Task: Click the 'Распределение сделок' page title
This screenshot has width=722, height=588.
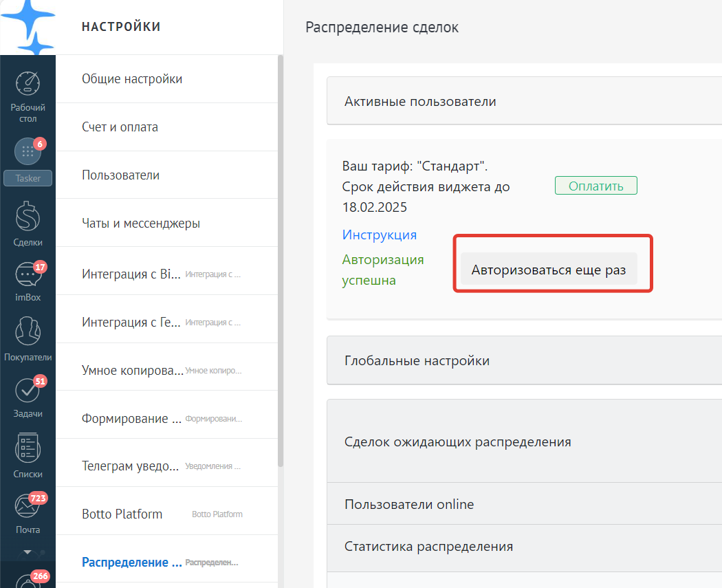Action: (382, 28)
